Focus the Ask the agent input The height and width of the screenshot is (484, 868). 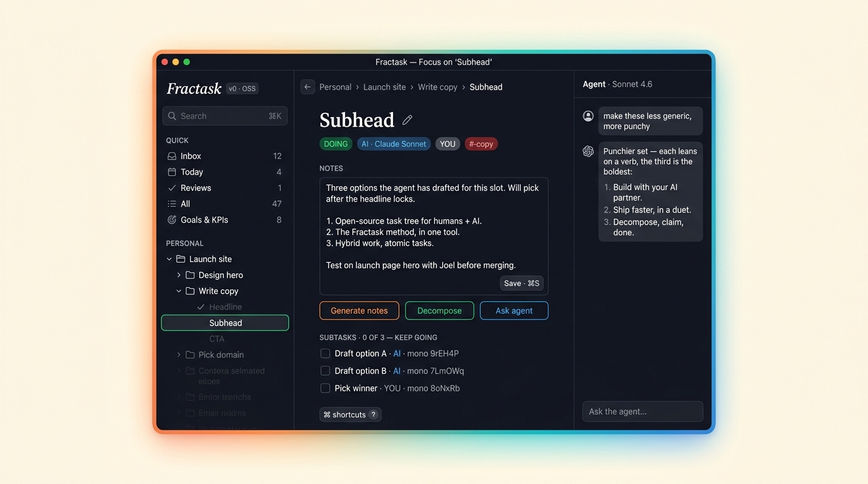point(642,412)
